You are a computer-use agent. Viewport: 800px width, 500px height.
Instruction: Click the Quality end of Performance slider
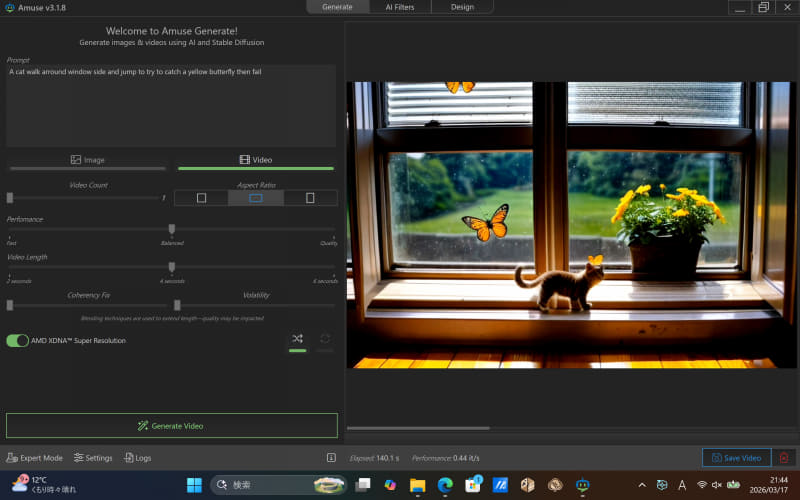[329, 243]
